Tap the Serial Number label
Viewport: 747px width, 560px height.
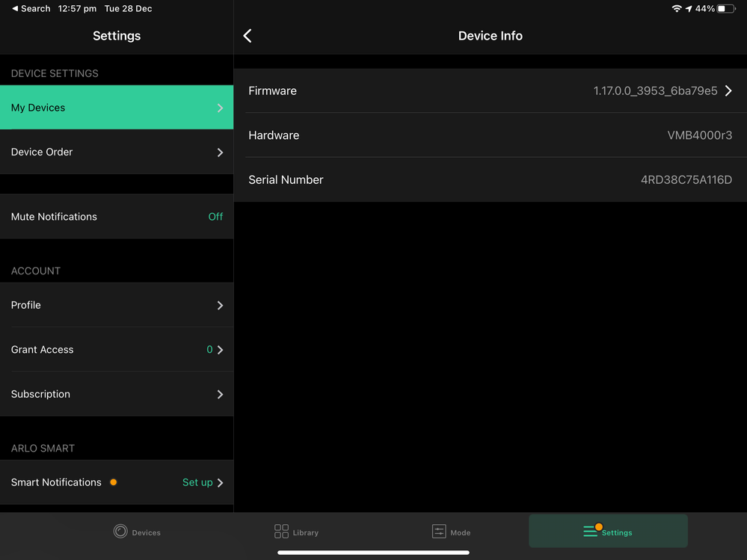286,179
